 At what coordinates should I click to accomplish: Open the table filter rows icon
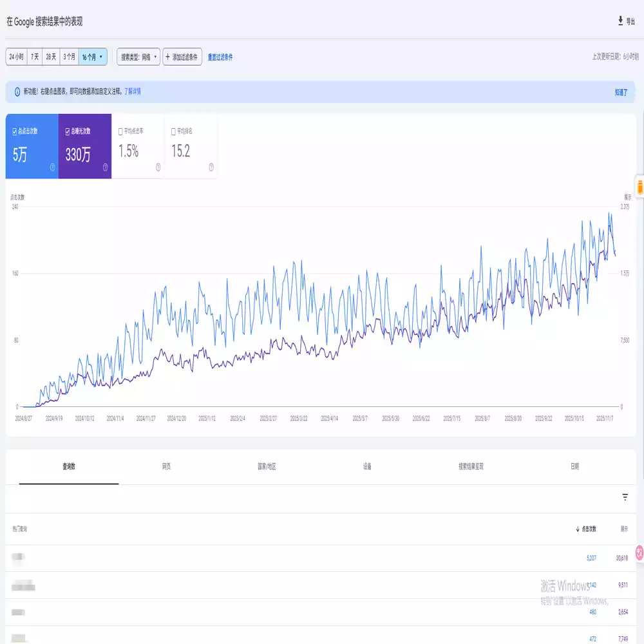pos(625,497)
